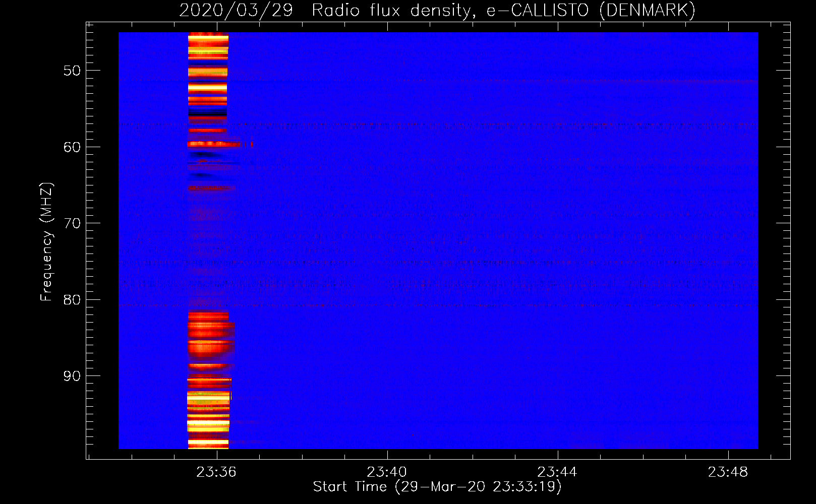Click the 70 MHz frequency tick label
This screenshot has width=816, height=504.
point(72,223)
